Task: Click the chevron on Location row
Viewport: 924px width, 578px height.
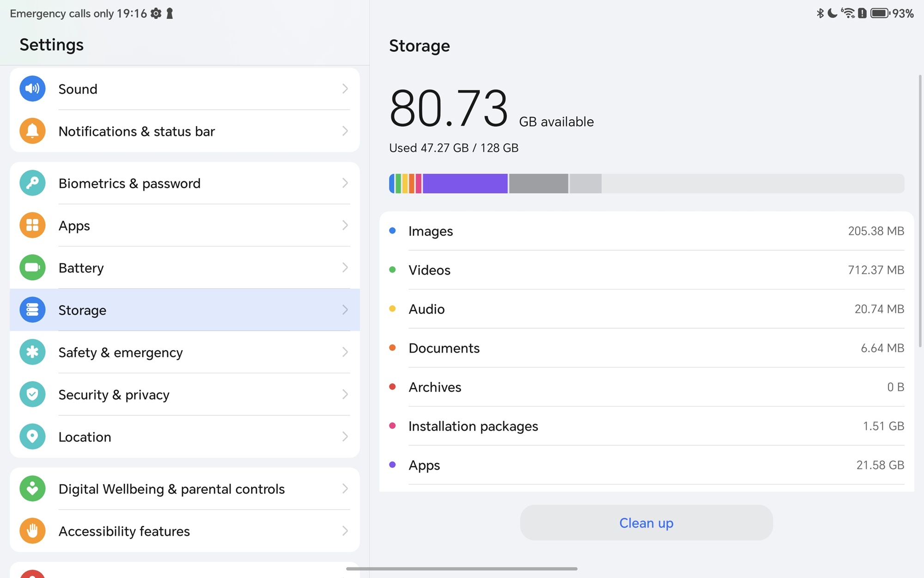Action: coord(345,437)
